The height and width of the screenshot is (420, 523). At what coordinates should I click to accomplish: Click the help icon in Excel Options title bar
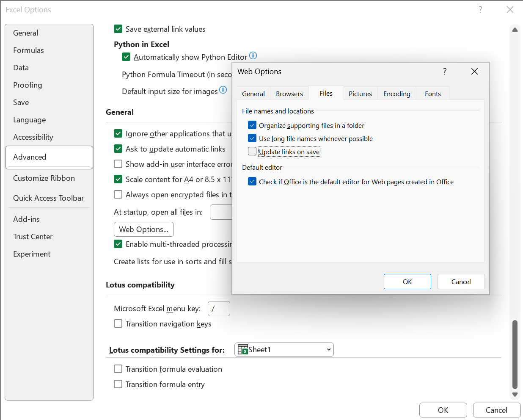click(x=480, y=9)
